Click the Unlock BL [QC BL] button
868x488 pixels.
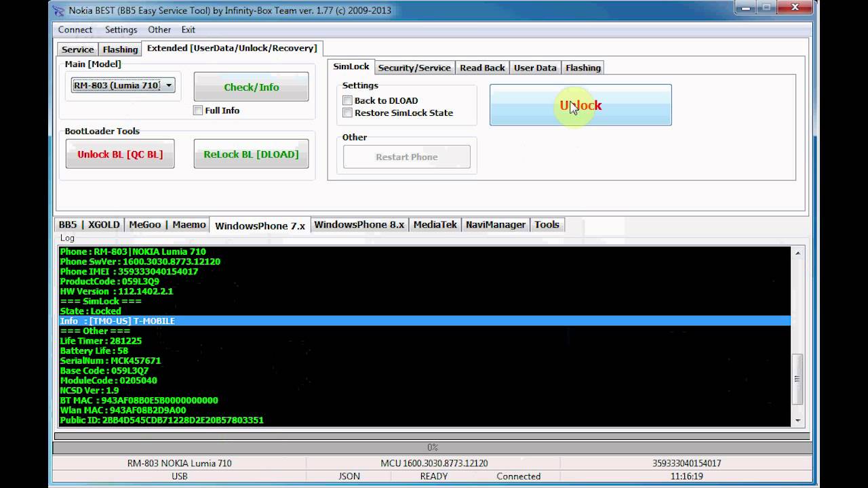pyautogui.click(x=120, y=154)
